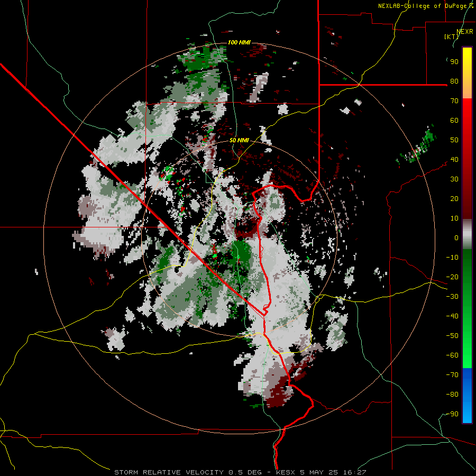Click the -60 value on the velocity scale
This screenshot has height=476, width=476.
pos(452,355)
